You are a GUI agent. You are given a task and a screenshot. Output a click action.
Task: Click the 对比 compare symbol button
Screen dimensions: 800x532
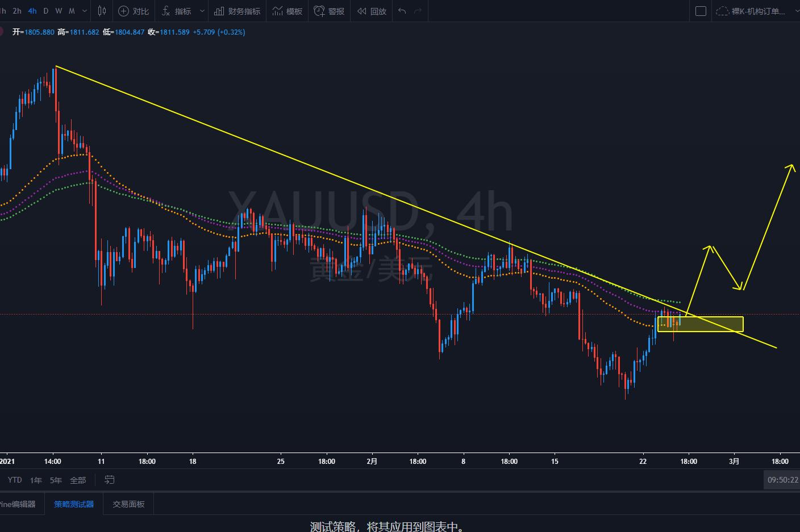[x=134, y=11]
